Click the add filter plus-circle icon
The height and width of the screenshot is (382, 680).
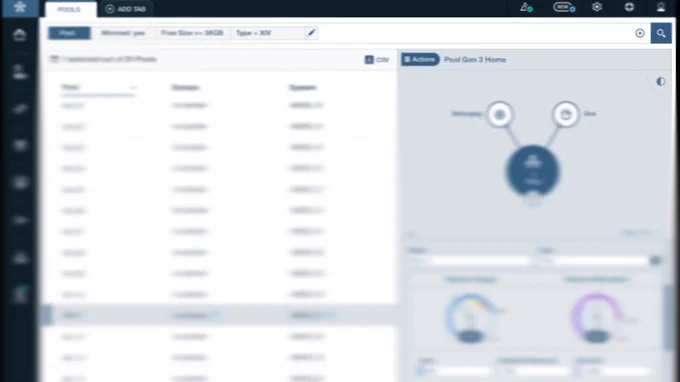point(640,33)
